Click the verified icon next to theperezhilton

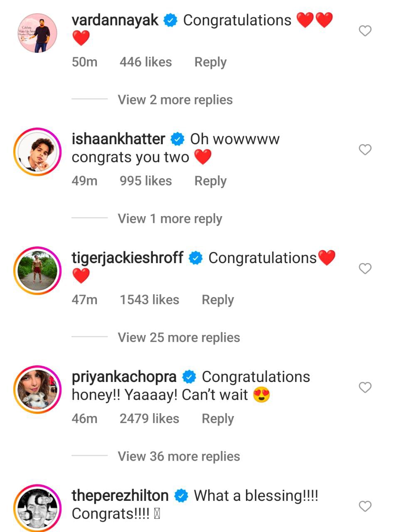[182, 495]
